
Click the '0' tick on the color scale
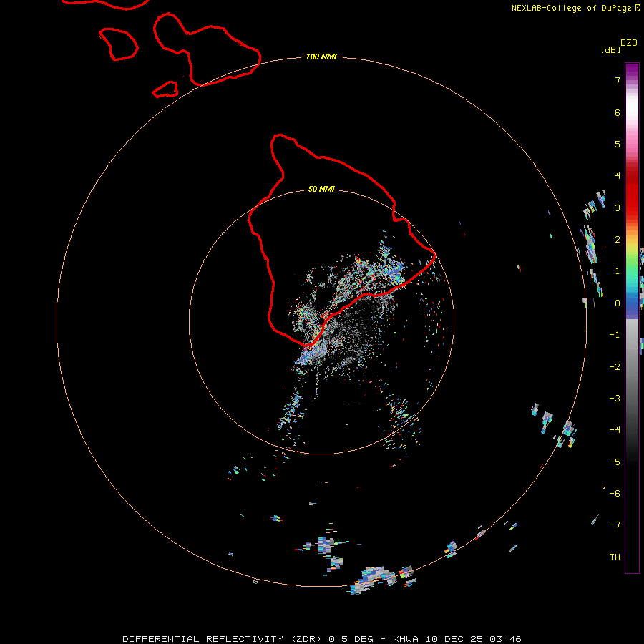pyautogui.click(x=618, y=303)
